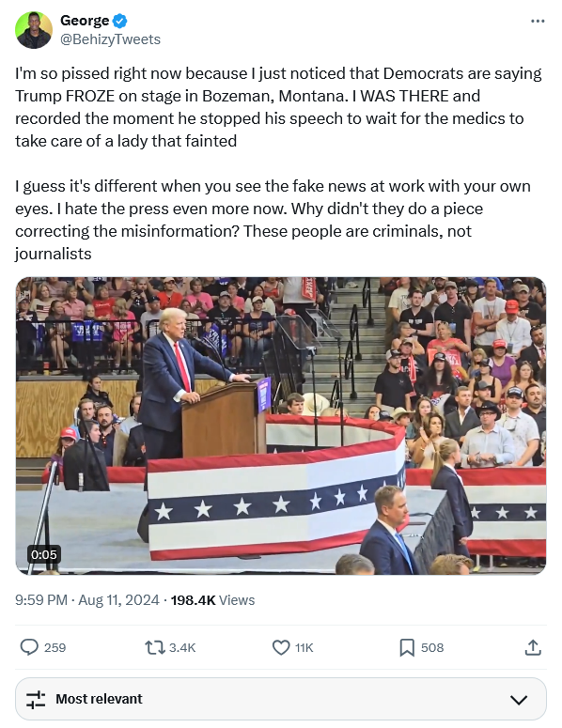The width and height of the screenshot is (562, 728).
Task: Play the Trump rally video
Action: coord(281,426)
